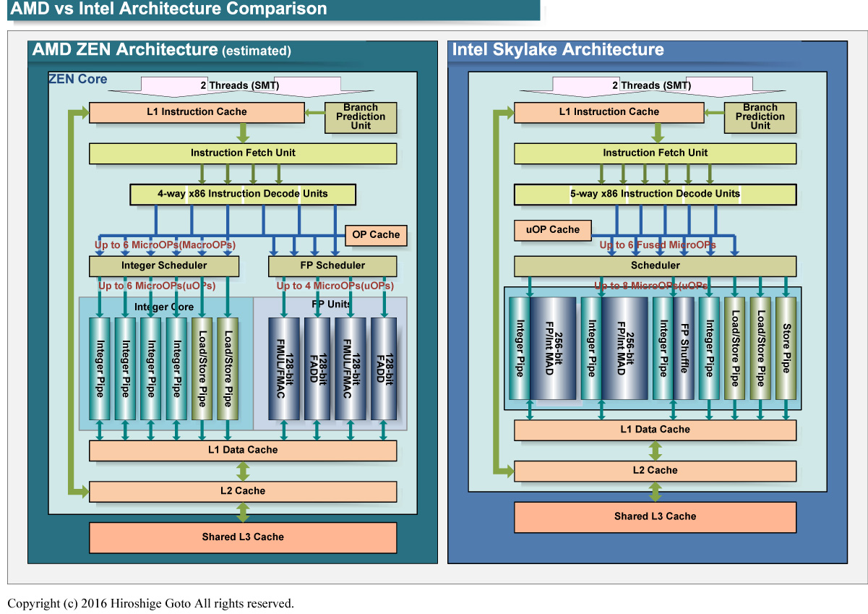Viewport: 868px width, 614px height.
Task: Select the Branch Prediction Unit in ZEN core
Action: (360, 116)
